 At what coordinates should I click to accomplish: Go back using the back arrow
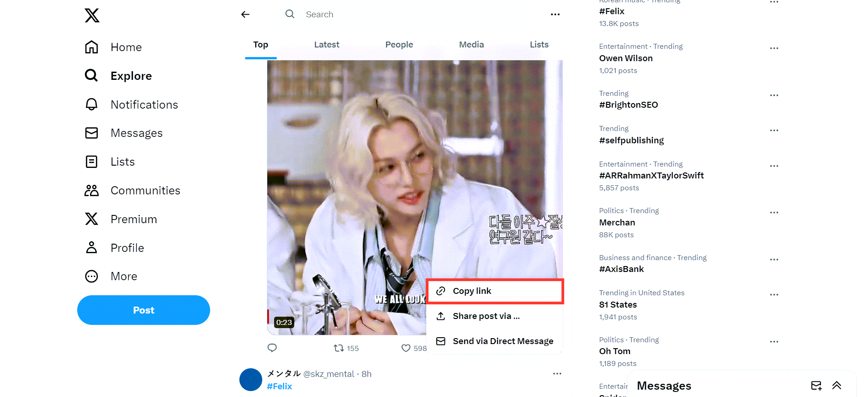pyautogui.click(x=245, y=14)
